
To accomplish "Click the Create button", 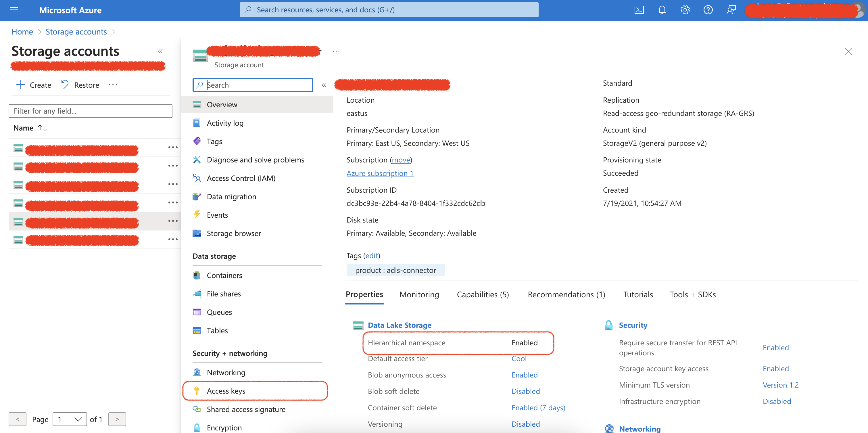I will pyautogui.click(x=34, y=85).
